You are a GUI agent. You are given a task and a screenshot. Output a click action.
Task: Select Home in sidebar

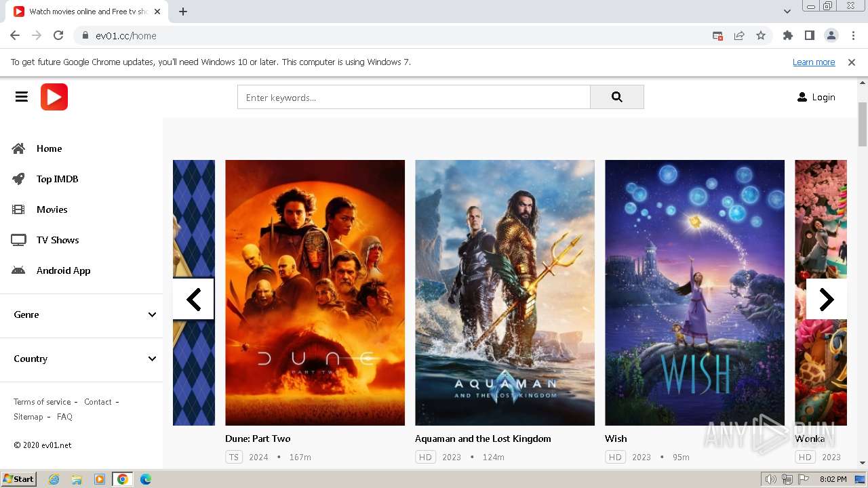coord(49,148)
